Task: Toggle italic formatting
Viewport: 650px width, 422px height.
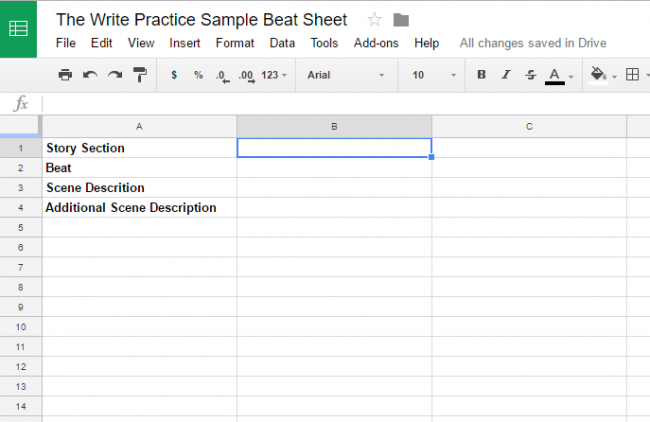Action: coord(506,75)
